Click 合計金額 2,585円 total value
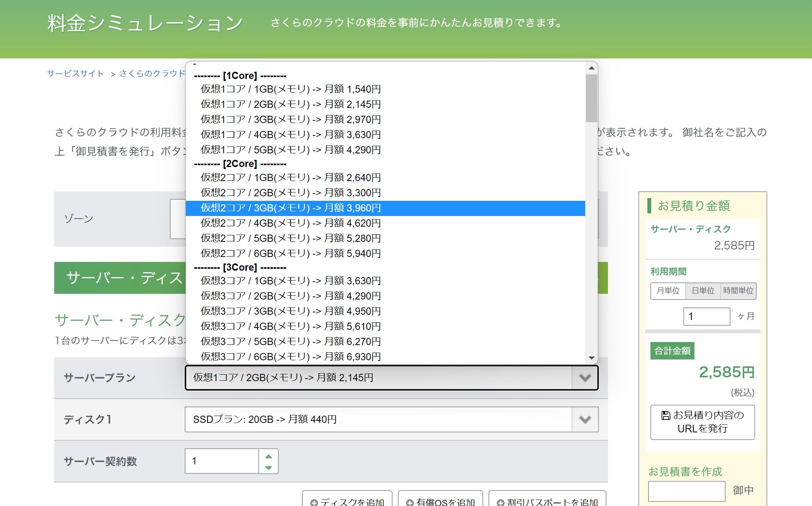Viewport: 812px width, 506px height. point(726,372)
